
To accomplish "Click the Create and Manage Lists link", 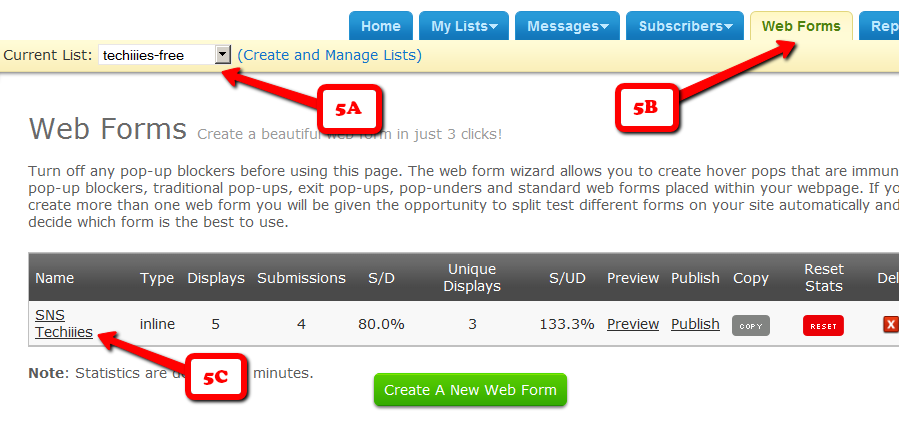I will (x=329, y=55).
